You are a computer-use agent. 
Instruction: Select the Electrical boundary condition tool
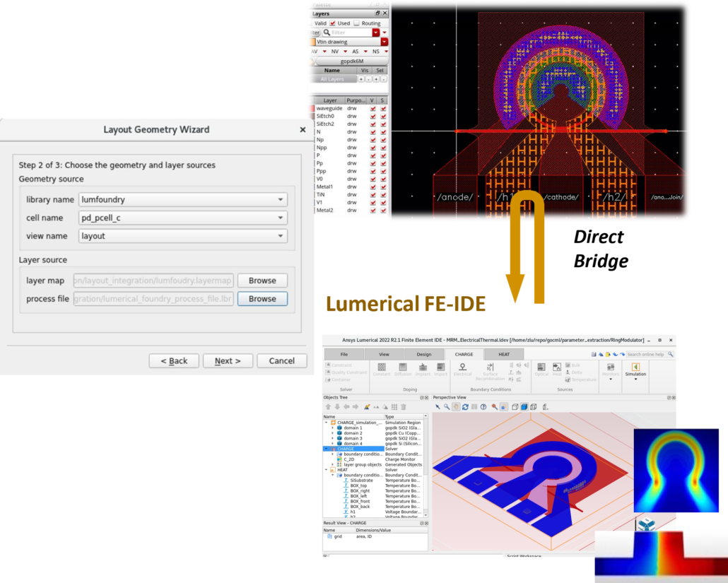463,370
